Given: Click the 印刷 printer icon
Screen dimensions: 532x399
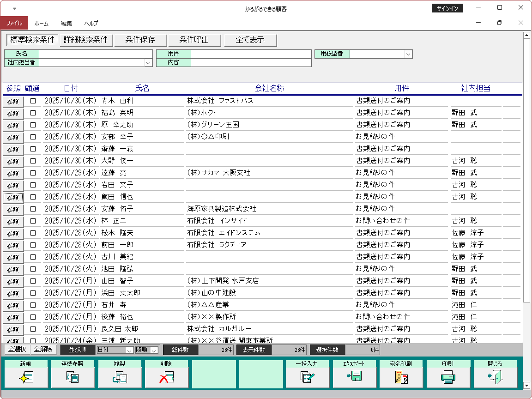Looking at the screenshot, I should tap(448, 377).
